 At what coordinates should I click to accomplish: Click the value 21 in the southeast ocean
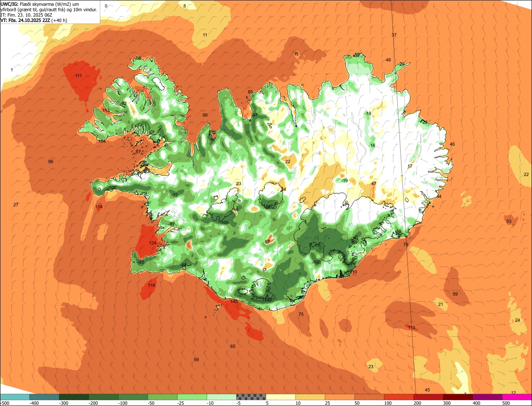pos(441,304)
